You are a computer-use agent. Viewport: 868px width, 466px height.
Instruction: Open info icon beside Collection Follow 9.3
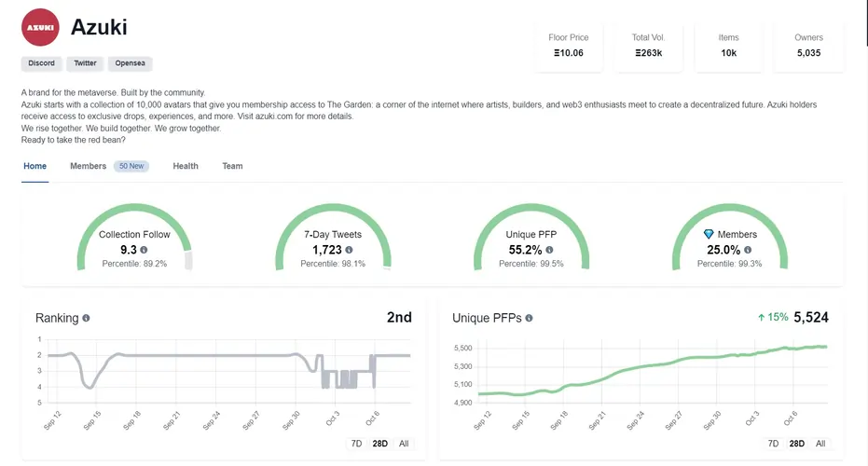pyautogui.click(x=144, y=250)
